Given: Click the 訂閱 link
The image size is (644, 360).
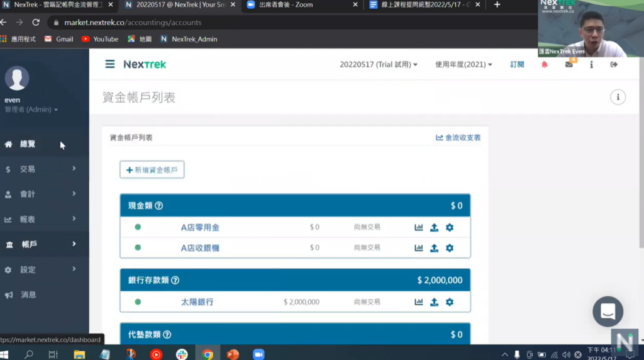Looking at the screenshot, I should pyautogui.click(x=517, y=65).
